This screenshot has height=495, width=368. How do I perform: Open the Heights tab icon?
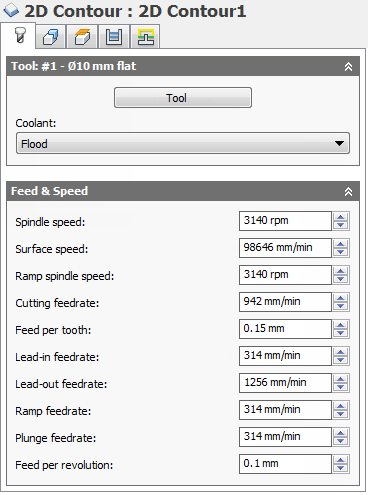[82, 37]
